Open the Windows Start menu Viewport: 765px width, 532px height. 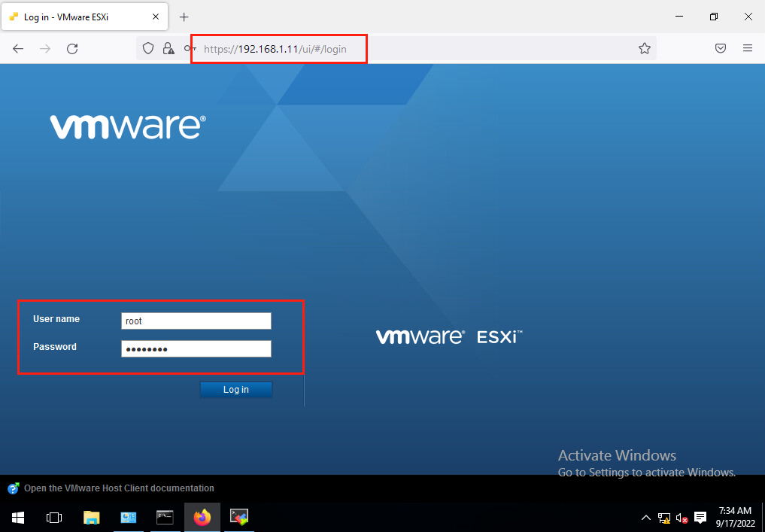pyautogui.click(x=18, y=518)
